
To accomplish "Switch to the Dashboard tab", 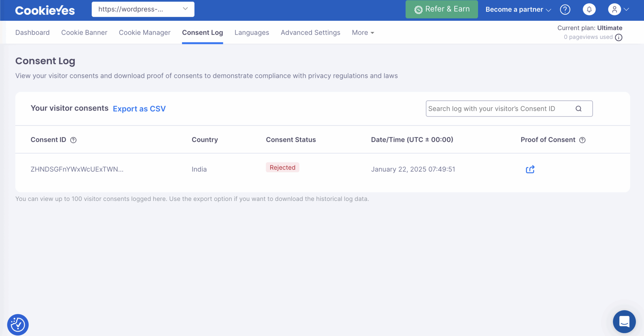I will [x=32, y=32].
